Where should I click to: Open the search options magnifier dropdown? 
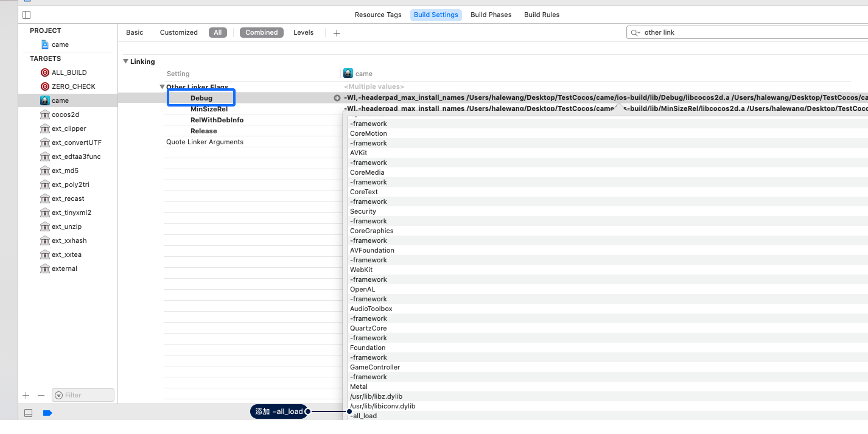(x=635, y=33)
